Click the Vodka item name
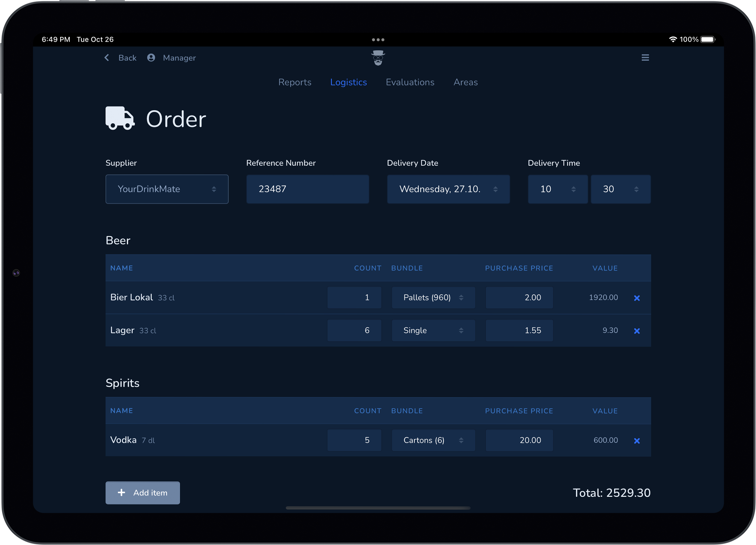This screenshot has height=545, width=756. pos(123,440)
